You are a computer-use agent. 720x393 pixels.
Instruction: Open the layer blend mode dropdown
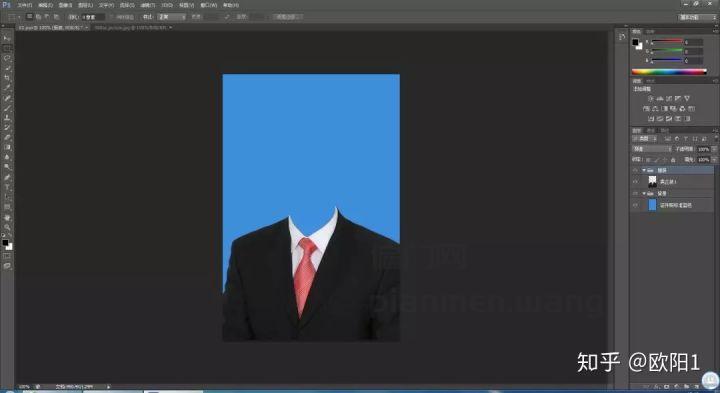click(x=652, y=149)
